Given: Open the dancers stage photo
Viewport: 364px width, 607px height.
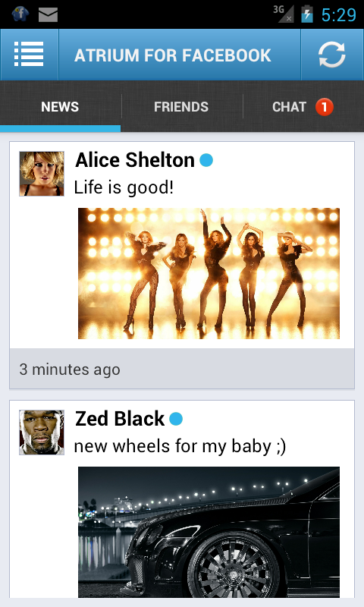Looking at the screenshot, I should click(209, 273).
